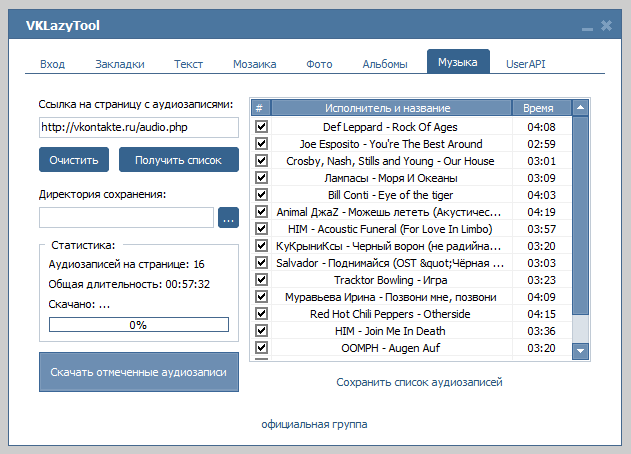The height and width of the screenshot is (454, 631).
Task: Uncheck the Salvador - Поднимайся checkbox
Action: (x=262, y=263)
